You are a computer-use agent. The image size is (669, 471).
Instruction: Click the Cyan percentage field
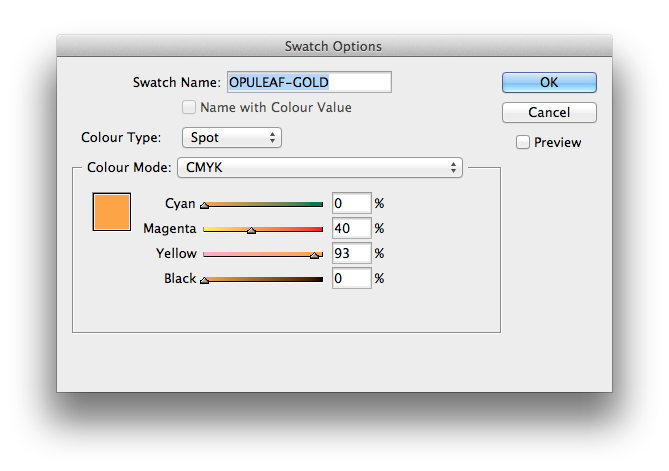click(351, 203)
